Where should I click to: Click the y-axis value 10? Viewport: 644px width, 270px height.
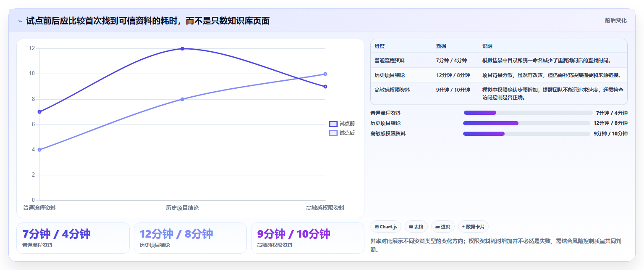(32, 74)
